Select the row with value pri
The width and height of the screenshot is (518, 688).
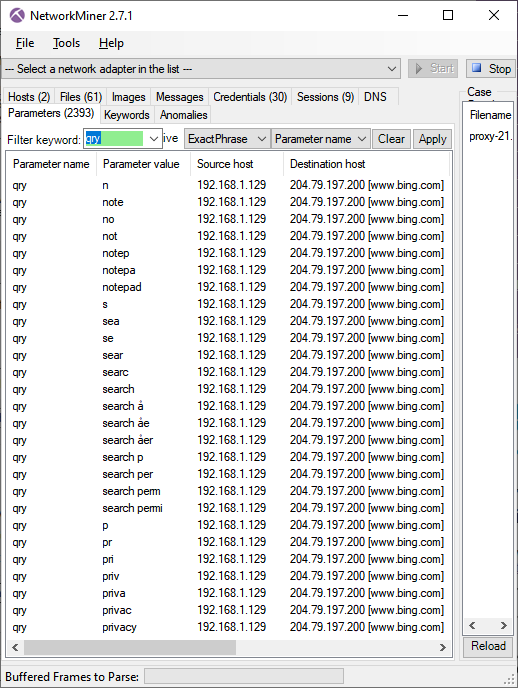[x=229, y=559]
